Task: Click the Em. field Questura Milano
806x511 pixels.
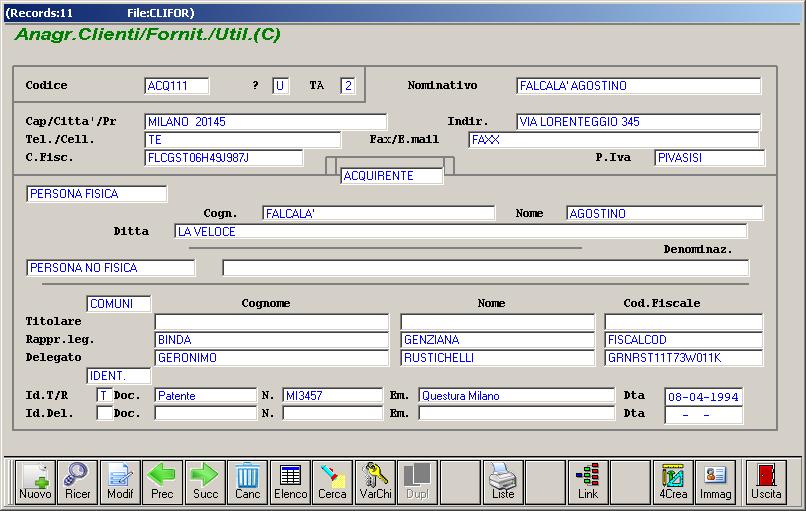Action: (517, 395)
